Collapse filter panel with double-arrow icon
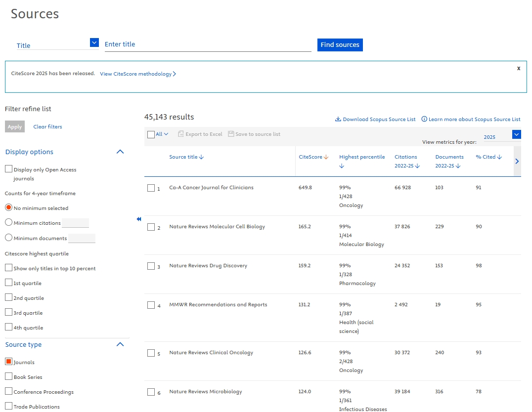This screenshot has height=412, width=532. coord(139,219)
